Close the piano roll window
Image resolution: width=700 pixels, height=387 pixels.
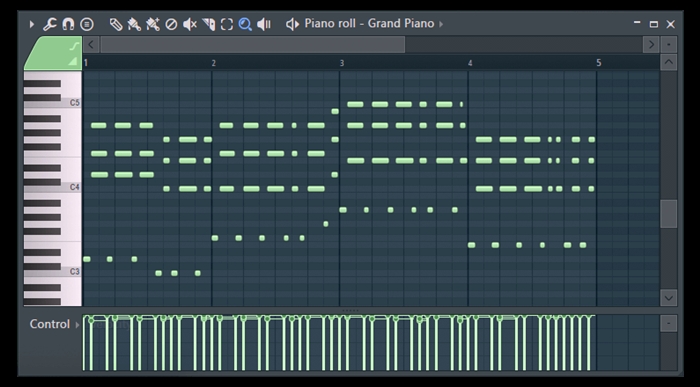click(x=671, y=24)
